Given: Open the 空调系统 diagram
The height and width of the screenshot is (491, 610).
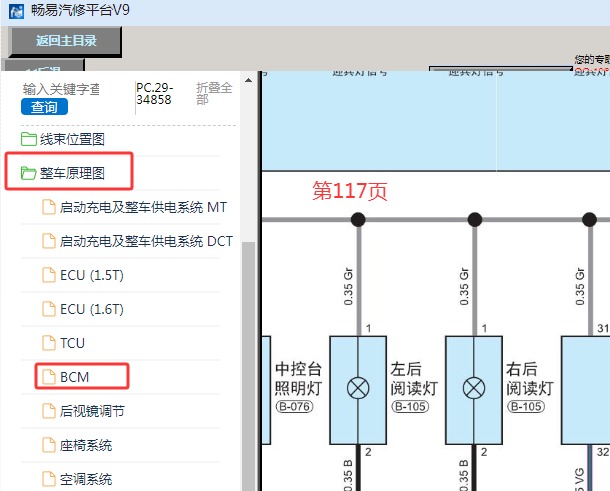Looking at the screenshot, I should click(86, 479).
